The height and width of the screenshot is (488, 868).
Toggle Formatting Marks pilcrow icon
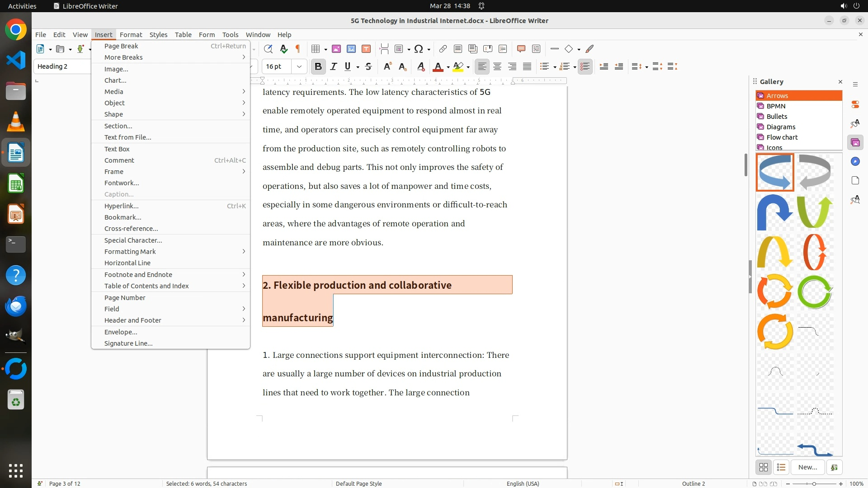click(298, 49)
